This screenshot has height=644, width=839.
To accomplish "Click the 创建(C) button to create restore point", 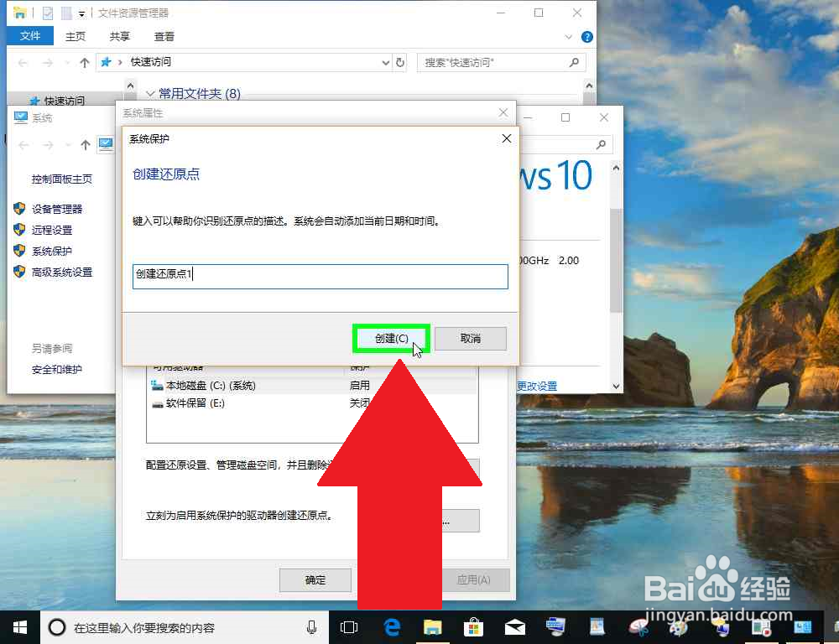I will (x=391, y=338).
